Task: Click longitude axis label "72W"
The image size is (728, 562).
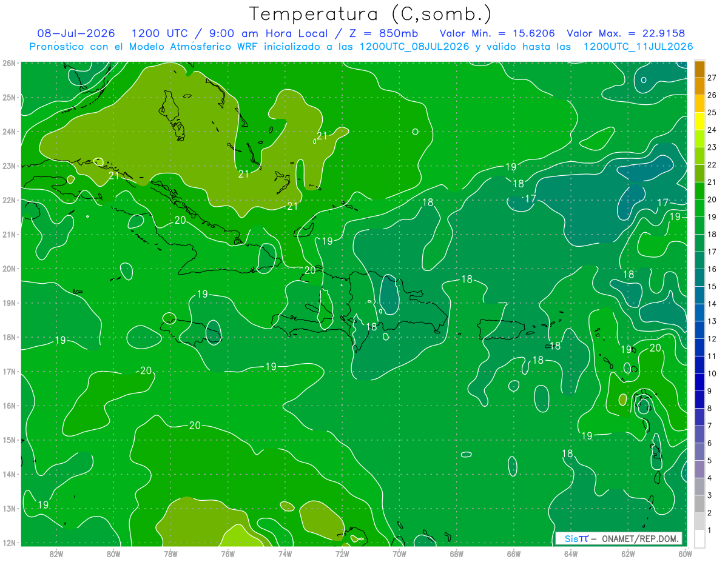Action: tap(342, 554)
